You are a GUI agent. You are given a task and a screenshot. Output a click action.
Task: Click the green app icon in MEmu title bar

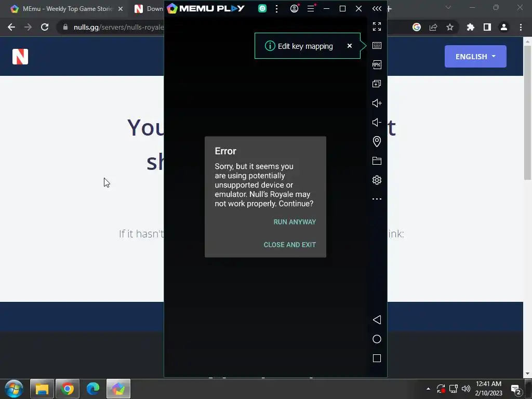pyautogui.click(x=262, y=8)
